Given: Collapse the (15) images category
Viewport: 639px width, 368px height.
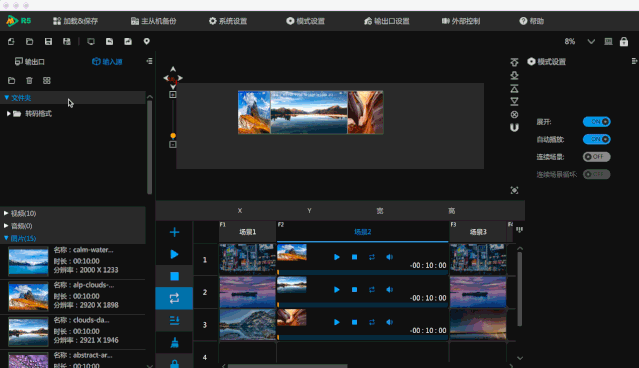Looking at the screenshot, I should (x=6, y=238).
